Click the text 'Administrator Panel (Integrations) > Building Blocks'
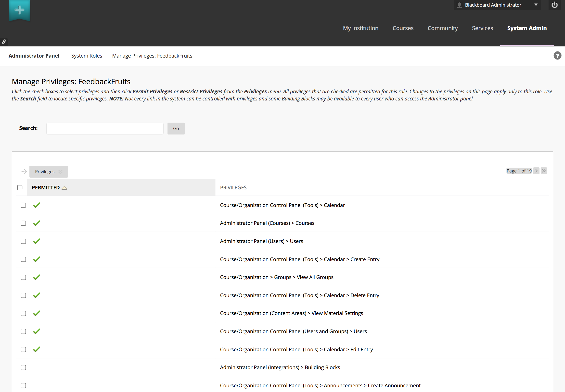The height and width of the screenshot is (392, 565). [280, 367]
